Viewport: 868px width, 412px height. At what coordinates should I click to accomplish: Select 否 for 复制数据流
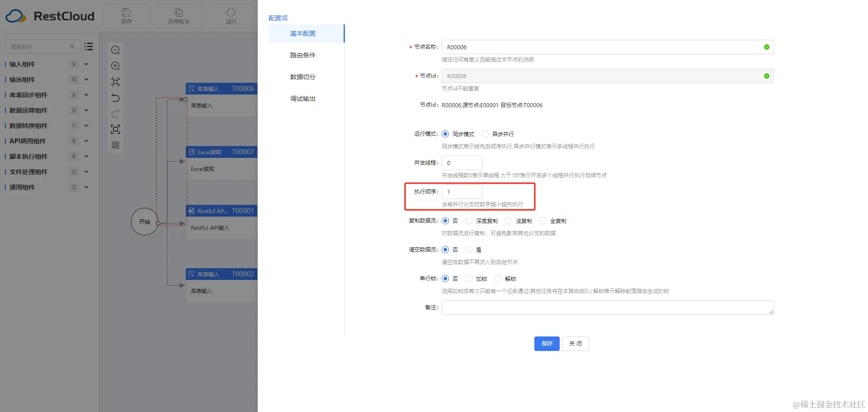(x=445, y=221)
